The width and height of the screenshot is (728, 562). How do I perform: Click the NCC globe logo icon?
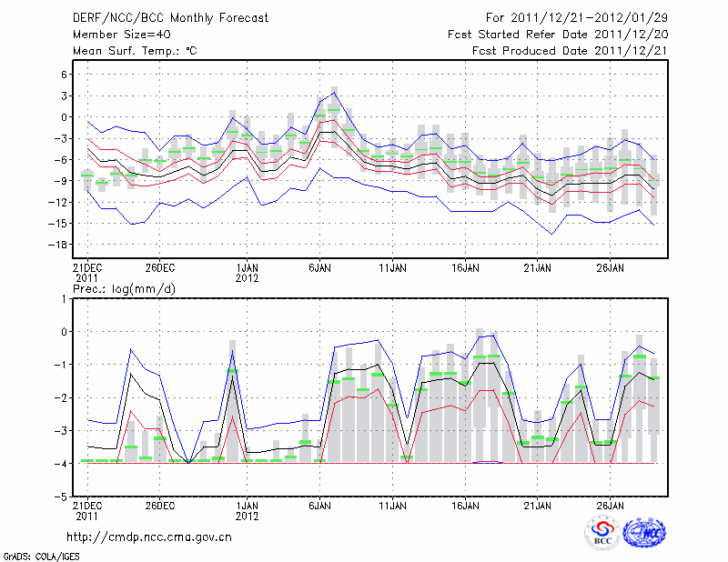pos(644,533)
